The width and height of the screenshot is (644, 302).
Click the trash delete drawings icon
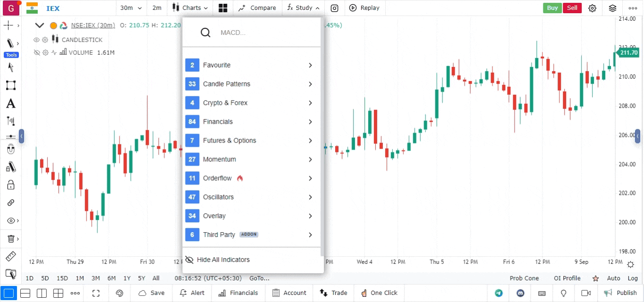10,239
